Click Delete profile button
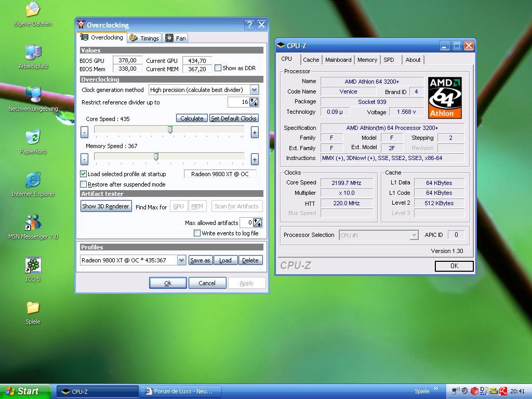532x399 pixels. tap(250, 260)
